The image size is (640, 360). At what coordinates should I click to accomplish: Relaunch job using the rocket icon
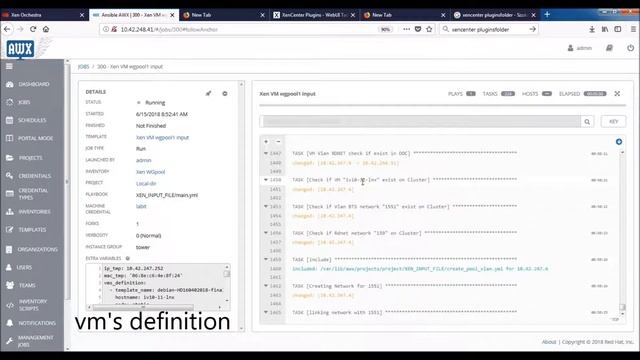pyautogui.click(x=209, y=93)
